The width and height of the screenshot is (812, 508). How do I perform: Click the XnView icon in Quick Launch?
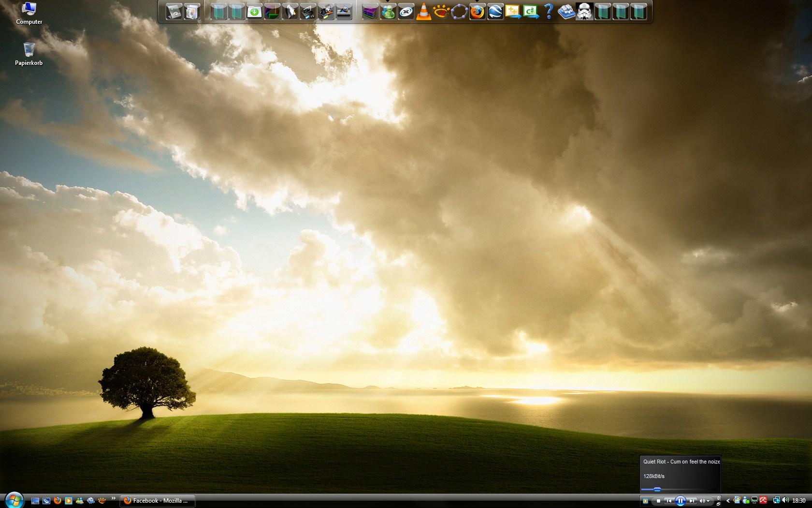[x=102, y=501]
